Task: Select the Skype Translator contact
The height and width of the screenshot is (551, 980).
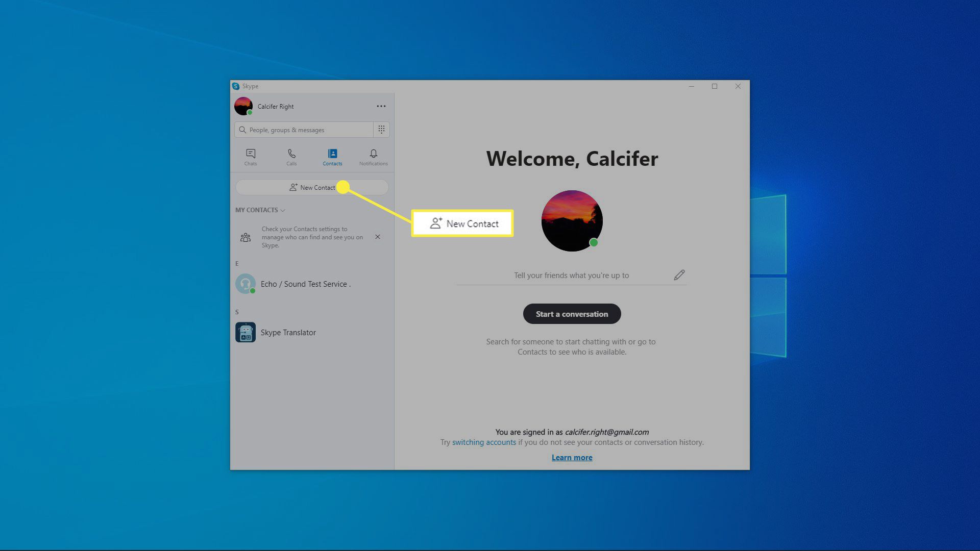Action: click(x=288, y=333)
